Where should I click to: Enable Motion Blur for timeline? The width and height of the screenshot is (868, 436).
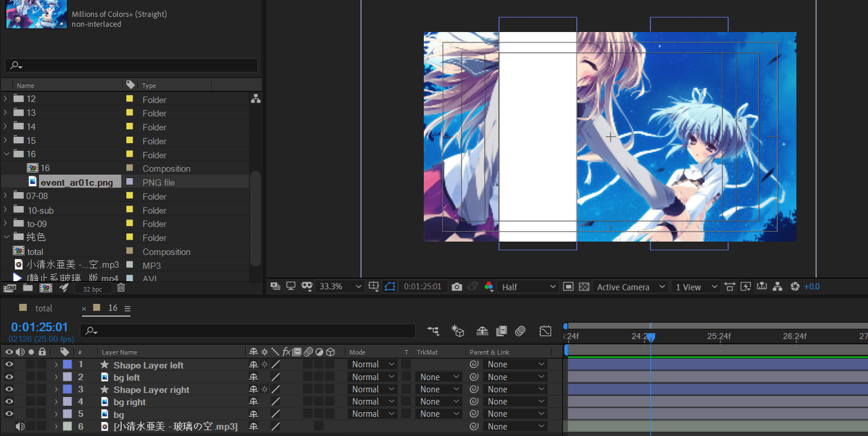(520, 331)
